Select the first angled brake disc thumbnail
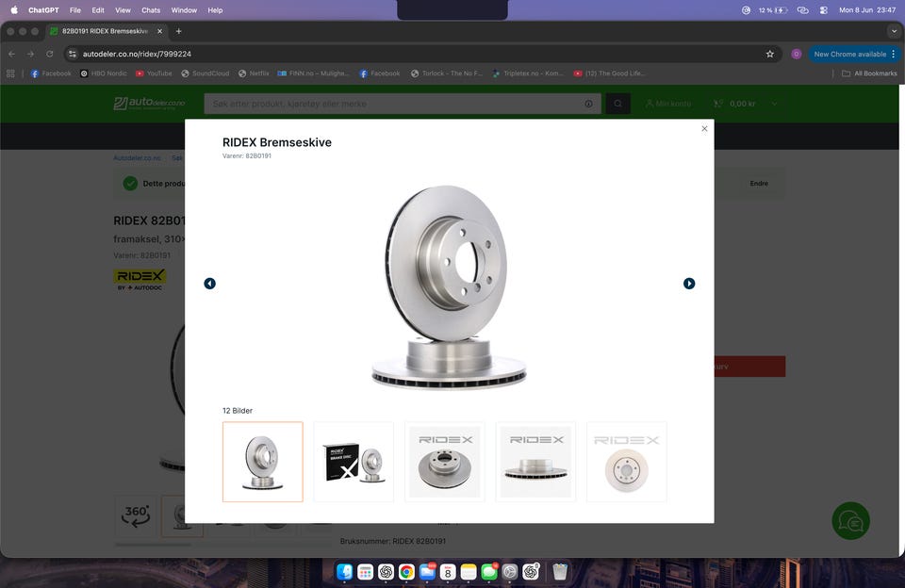Viewport: 905px width, 588px height. [x=263, y=462]
